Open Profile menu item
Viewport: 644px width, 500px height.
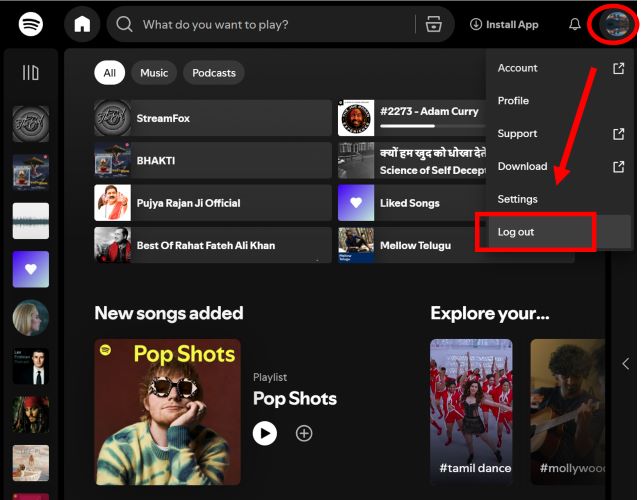click(559, 101)
